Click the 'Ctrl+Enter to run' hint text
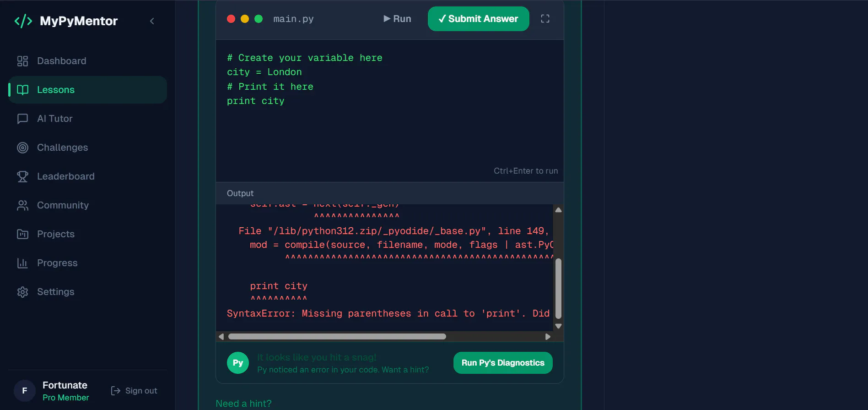Screen dimensions: 868x410 [x=526, y=171]
